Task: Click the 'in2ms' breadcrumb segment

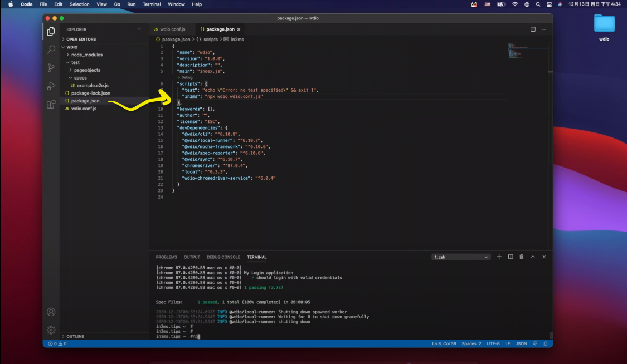Action: click(x=237, y=40)
